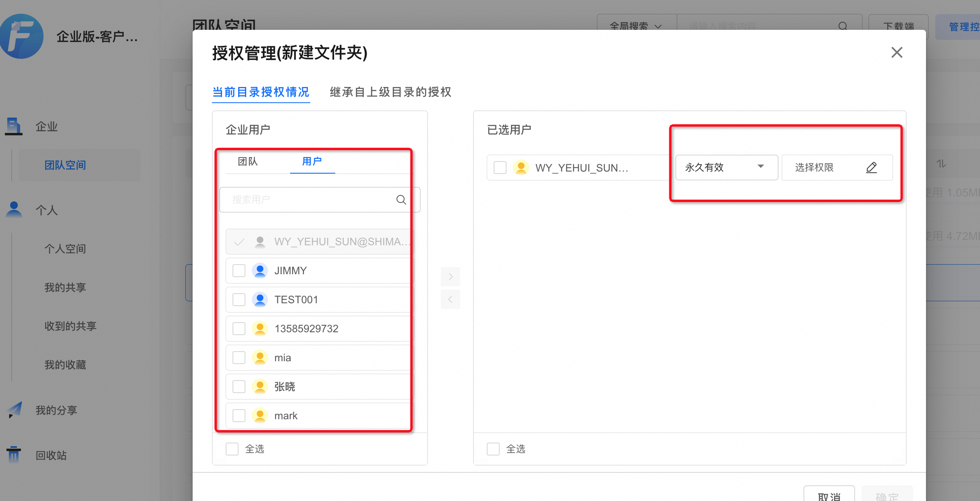Switch to 继承自上级目录的授权 tab

(x=390, y=92)
